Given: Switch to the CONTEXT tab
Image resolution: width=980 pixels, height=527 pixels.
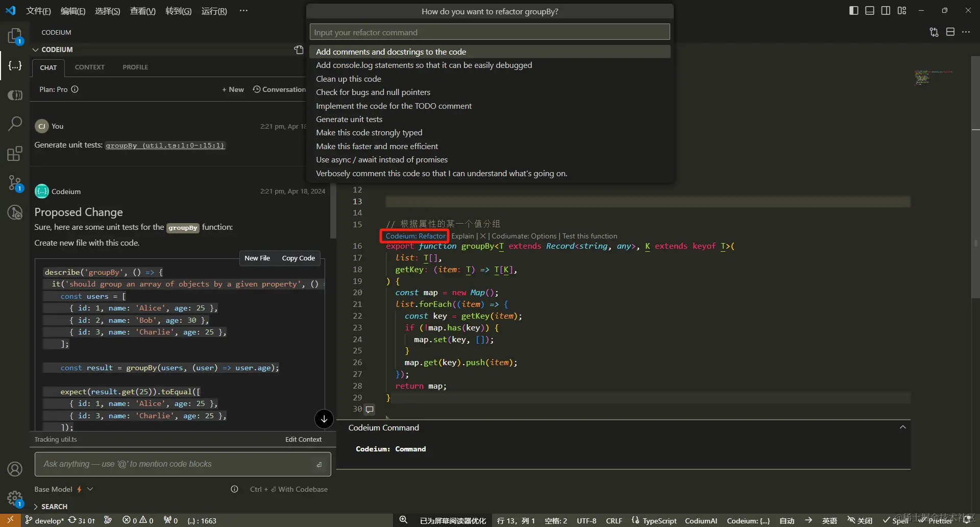Looking at the screenshot, I should (90, 67).
